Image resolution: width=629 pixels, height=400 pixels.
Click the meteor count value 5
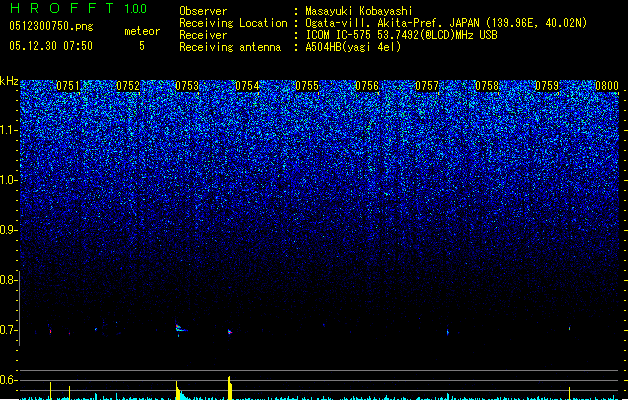pos(142,46)
